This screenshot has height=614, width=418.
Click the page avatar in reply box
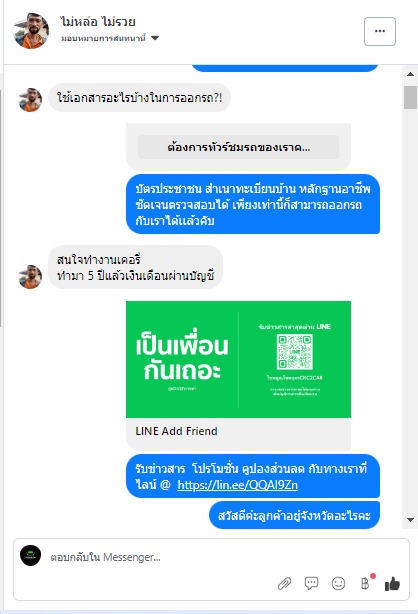coord(31,555)
